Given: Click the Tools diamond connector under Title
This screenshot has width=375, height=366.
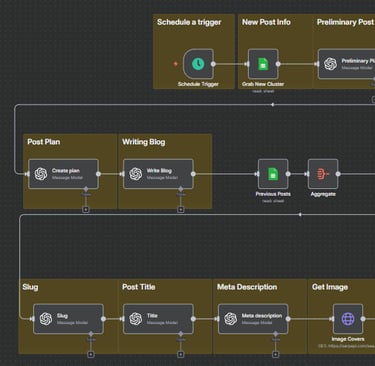Looking at the screenshot, I should click(x=181, y=334).
